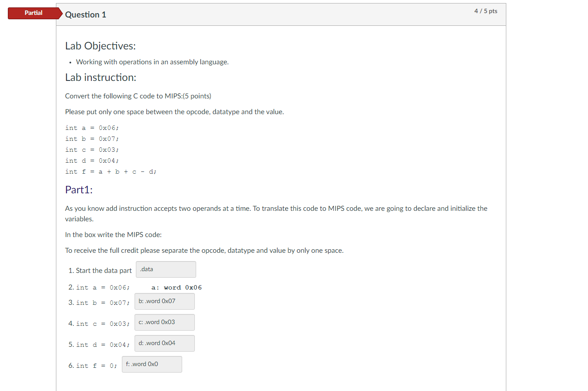
Task: Click the Lab Objectives heading
Action: (x=100, y=45)
